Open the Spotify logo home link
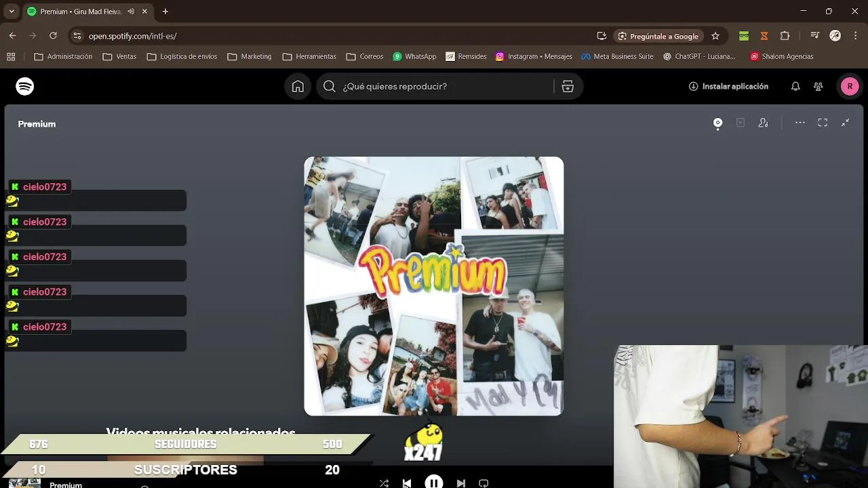 coord(25,86)
